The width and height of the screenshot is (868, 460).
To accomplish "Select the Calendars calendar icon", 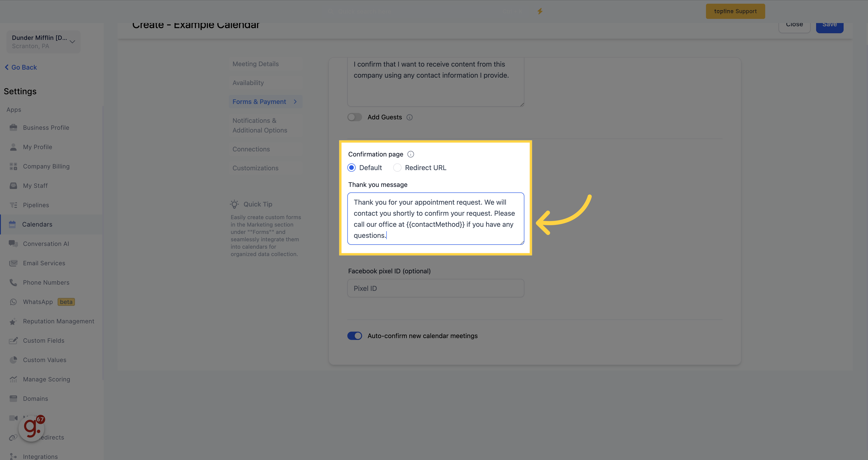I will [x=12, y=224].
